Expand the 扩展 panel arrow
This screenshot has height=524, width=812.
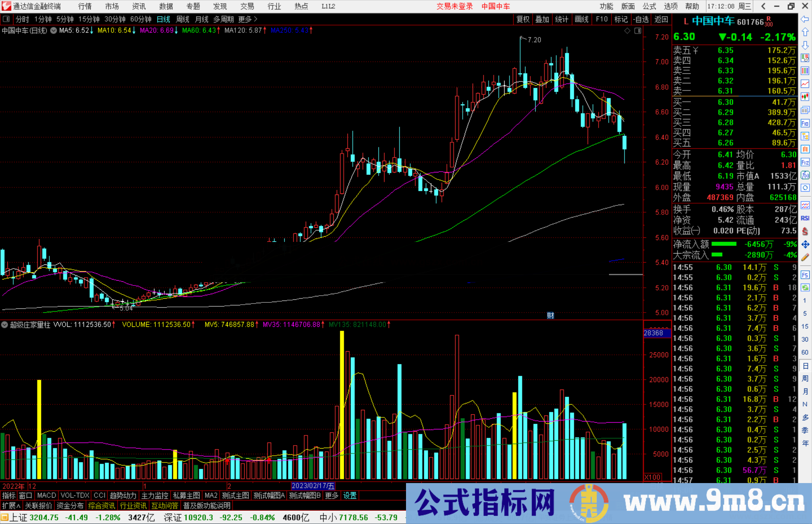[x=11, y=506]
